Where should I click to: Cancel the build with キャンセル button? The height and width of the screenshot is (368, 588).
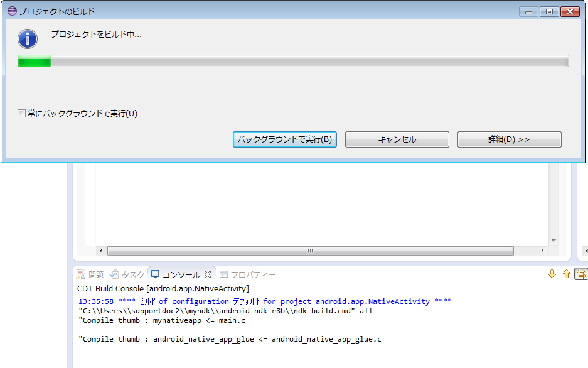[397, 139]
